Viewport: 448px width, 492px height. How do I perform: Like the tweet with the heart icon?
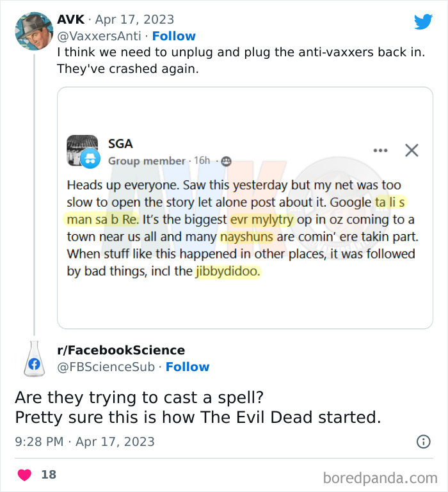click(25, 475)
